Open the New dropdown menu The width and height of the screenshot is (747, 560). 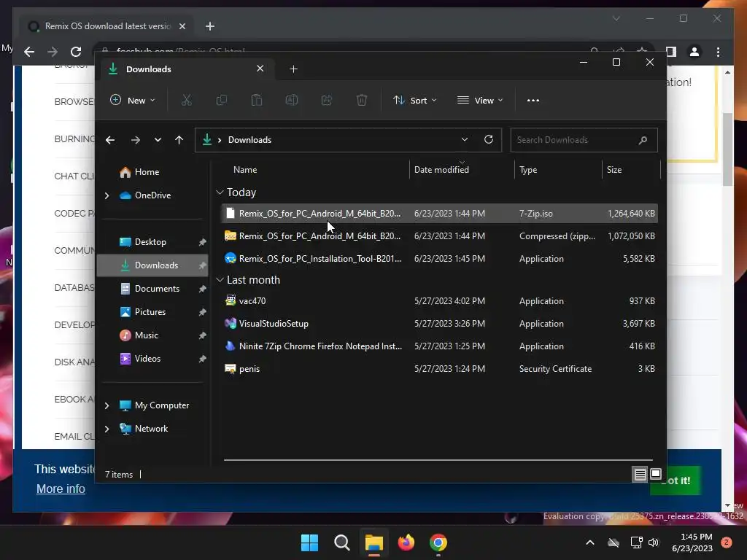click(133, 101)
